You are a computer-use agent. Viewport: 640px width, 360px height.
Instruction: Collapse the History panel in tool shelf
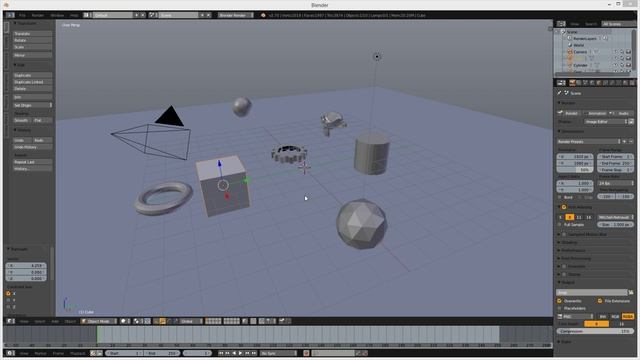(15, 130)
